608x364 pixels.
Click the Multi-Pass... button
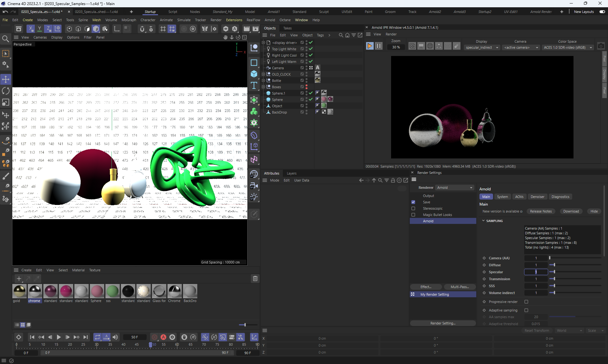(459, 287)
